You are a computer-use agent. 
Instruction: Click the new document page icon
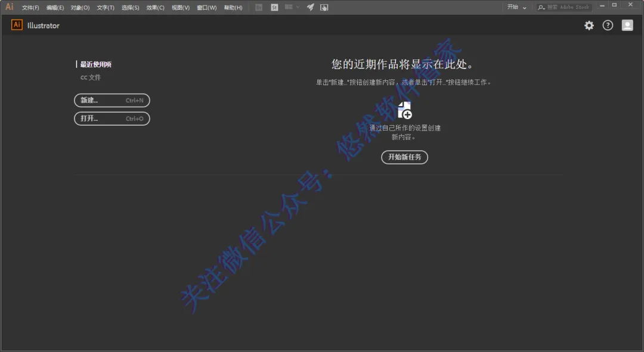coord(404,110)
